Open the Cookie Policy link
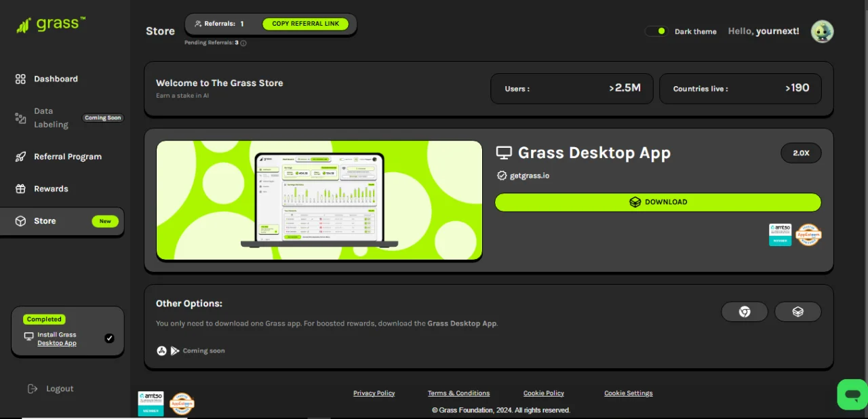Image resolution: width=868 pixels, height=419 pixels. click(x=544, y=393)
